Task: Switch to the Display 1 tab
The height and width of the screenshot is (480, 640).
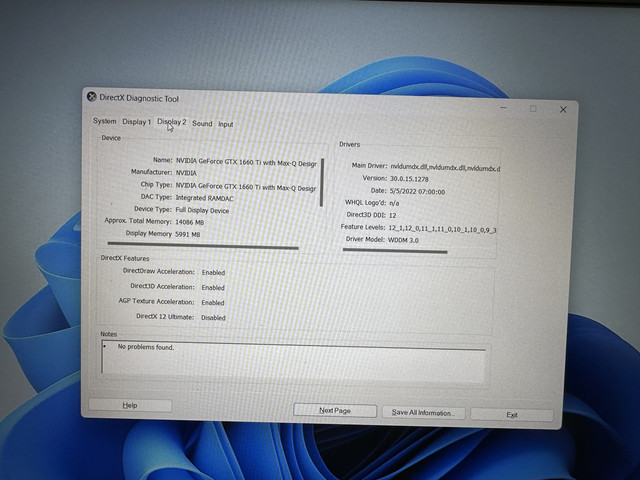Action: [x=137, y=122]
